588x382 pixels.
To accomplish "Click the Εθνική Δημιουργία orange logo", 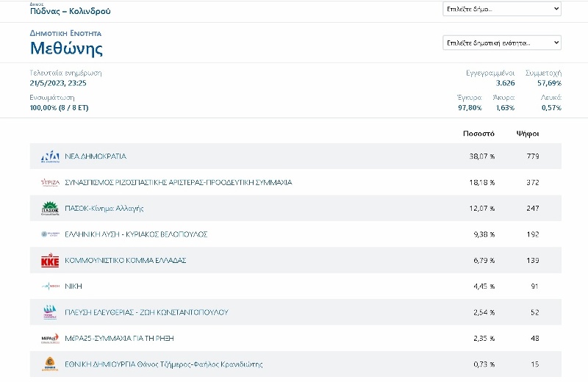I will [50, 364].
